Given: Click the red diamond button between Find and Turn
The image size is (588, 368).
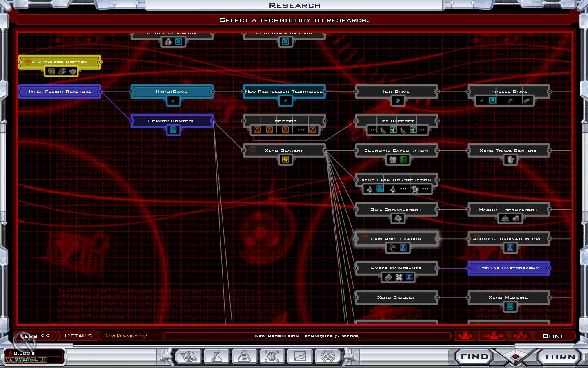Looking at the screenshot, I should coord(516,357).
